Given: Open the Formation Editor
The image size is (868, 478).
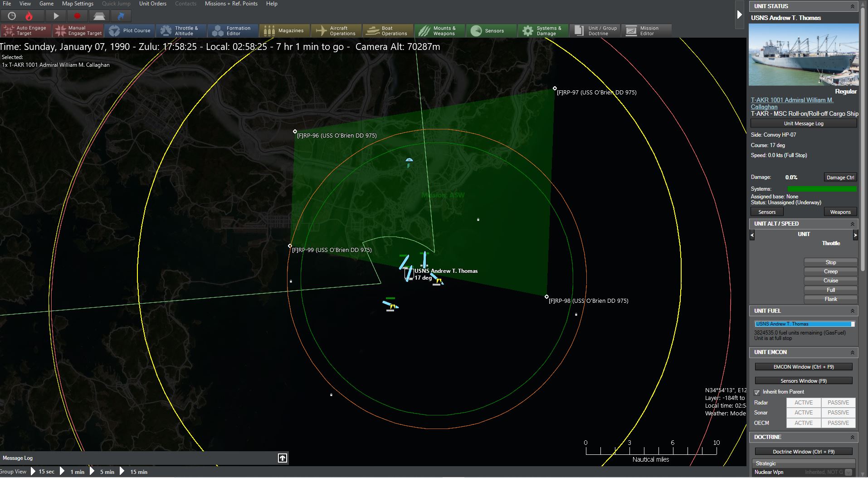Looking at the screenshot, I should pos(233,30).
